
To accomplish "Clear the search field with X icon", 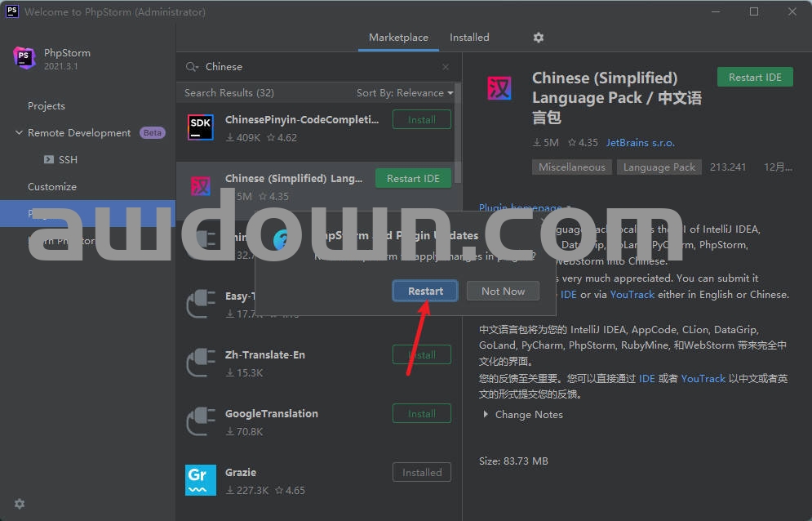I will click(x=446, y=67).
